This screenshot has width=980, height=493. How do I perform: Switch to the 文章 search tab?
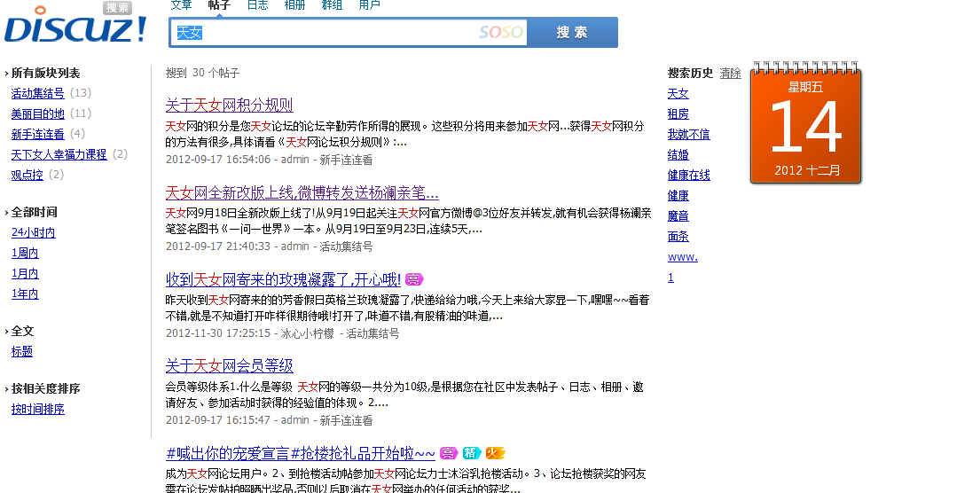[x=181, y=5]
